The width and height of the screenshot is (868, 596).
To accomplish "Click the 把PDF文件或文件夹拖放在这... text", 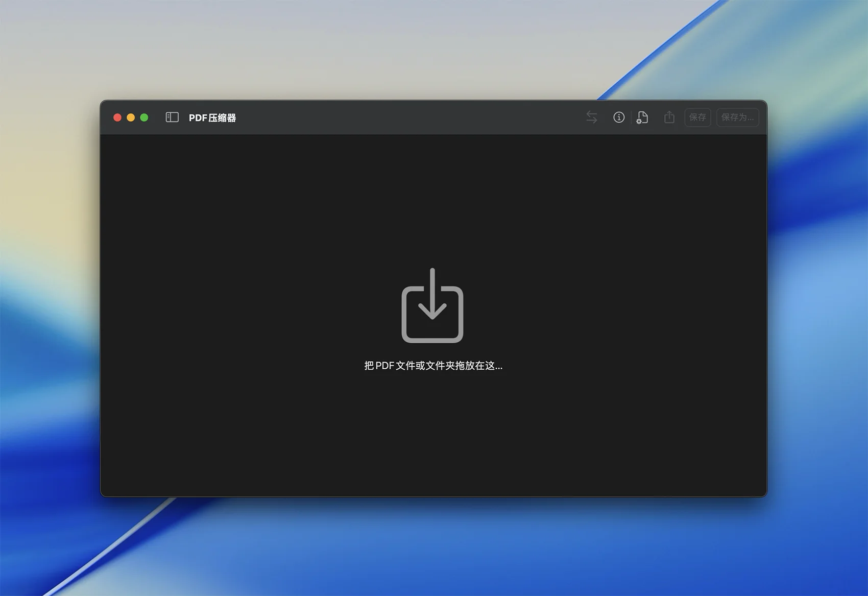I will [433, 366].
